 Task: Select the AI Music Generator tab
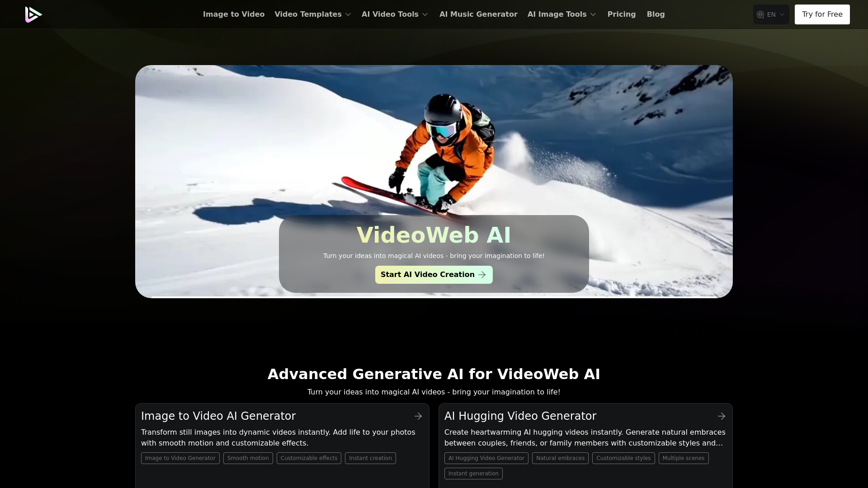pos(478,14)
